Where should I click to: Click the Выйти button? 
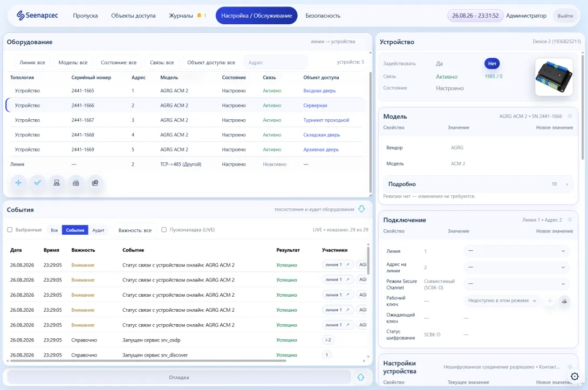[x=565, y=16]
